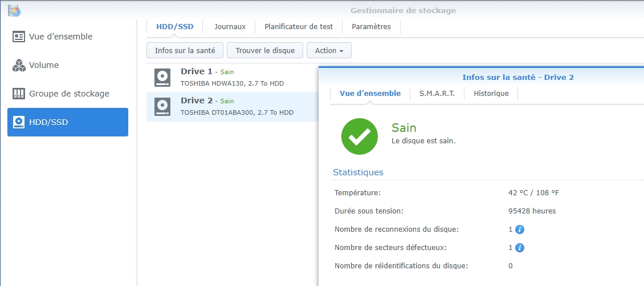This screenshot has height=286, width=644.
Task: Click the Trouver le disque button
Action: pyautogui.click(x=265, y=51)
